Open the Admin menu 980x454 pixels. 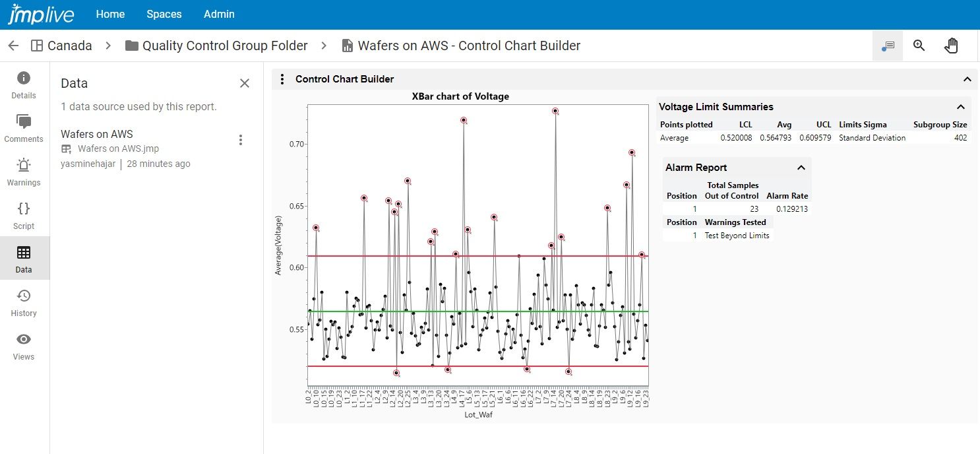pyautogui.click(x=218, y=14)
